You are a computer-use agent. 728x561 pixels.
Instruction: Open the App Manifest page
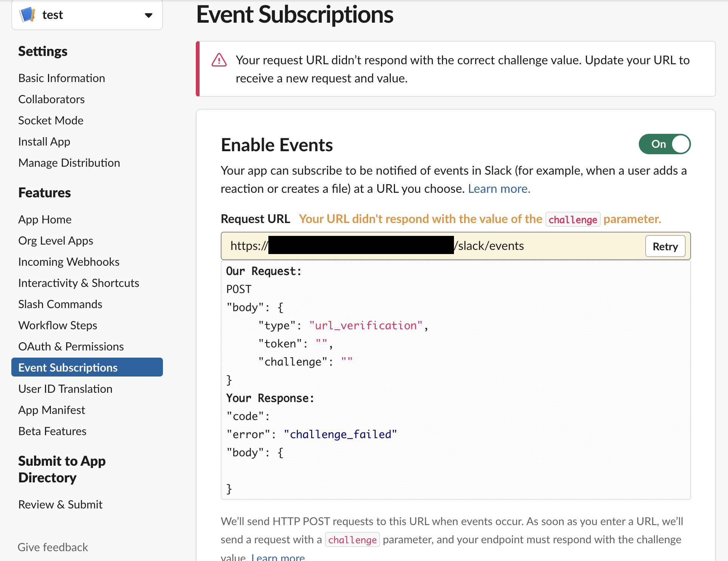point(51,409)
